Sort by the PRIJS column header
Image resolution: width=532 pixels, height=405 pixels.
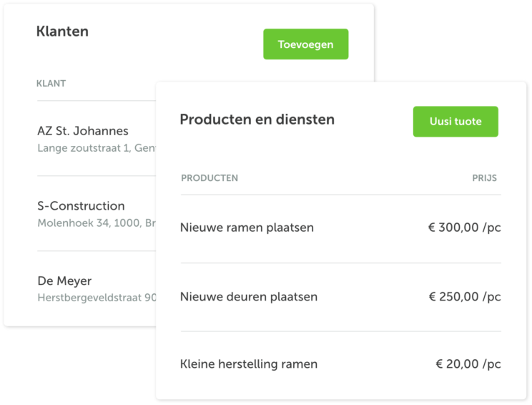[x=484, y=178]
